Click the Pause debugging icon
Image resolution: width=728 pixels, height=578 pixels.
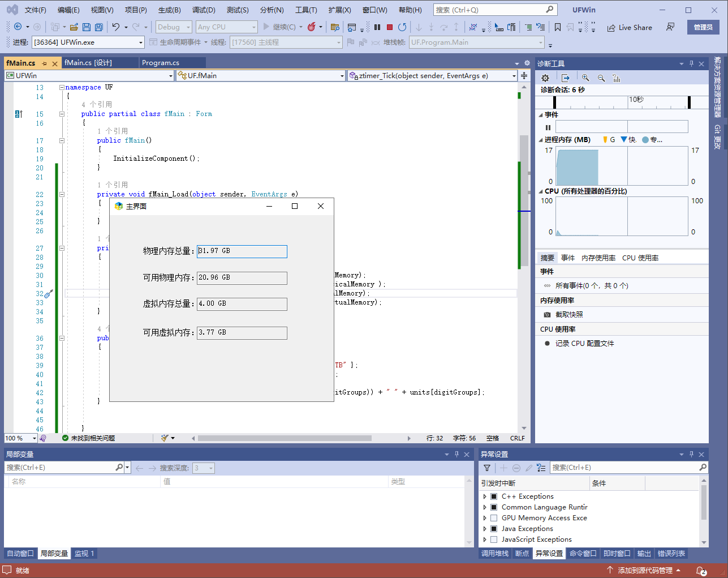click(377, 27)
